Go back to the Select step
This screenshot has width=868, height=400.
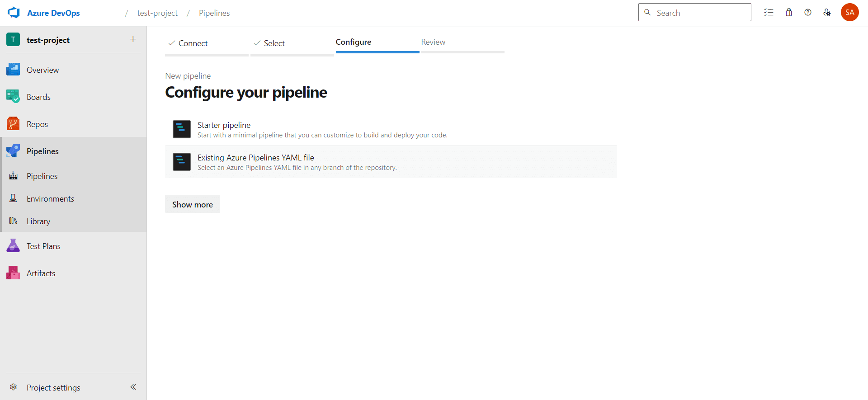(x=274, y=43)
